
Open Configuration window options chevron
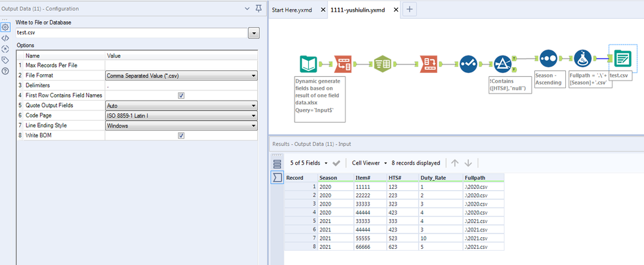click(247, 8)
